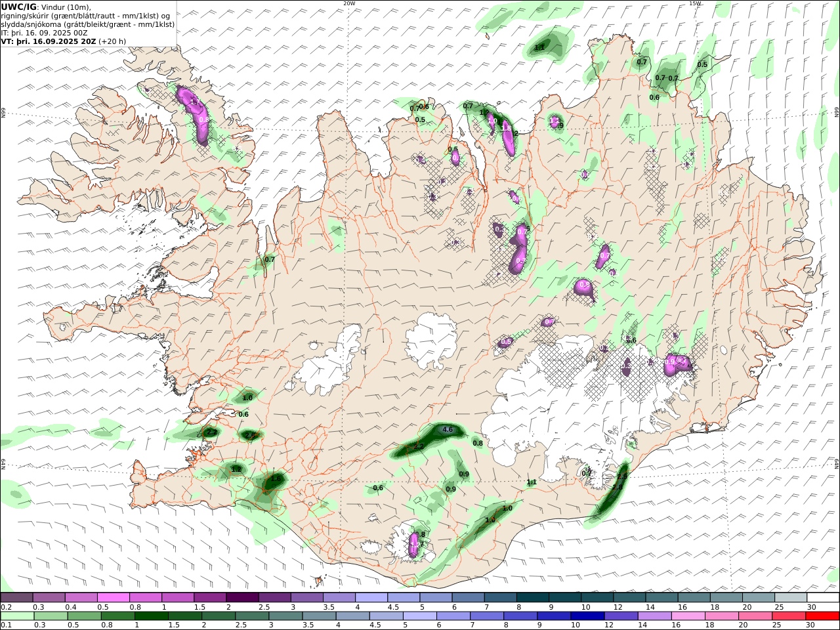
Task: Click the pink 16 rain legend swatch
Action: click(x=688, y=616)
